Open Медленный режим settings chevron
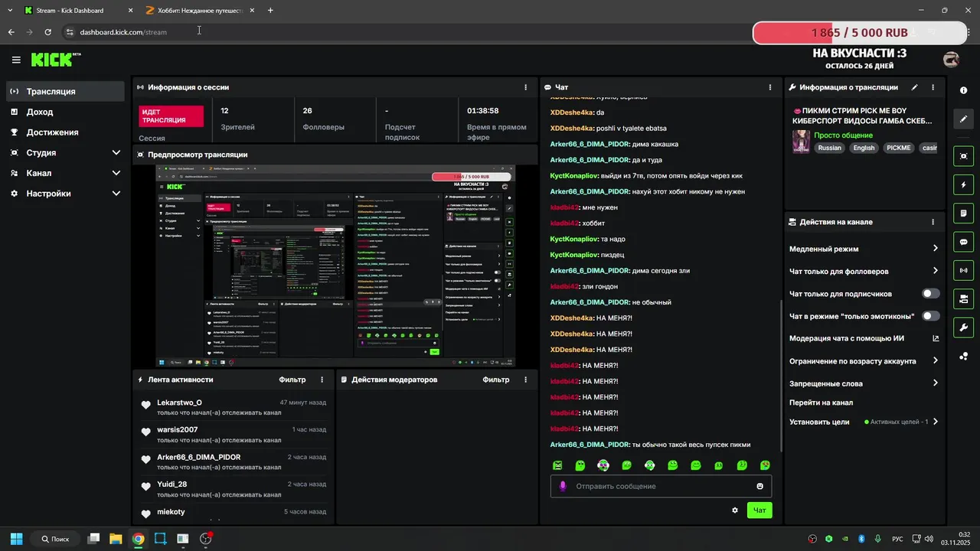980x551 pixels. click(935, 249)
